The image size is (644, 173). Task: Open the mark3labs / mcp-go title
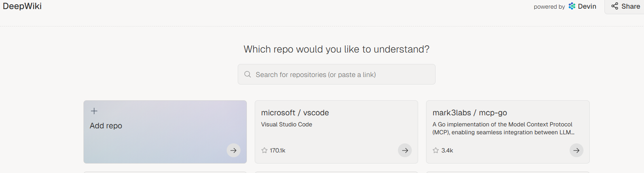point(470,113)
